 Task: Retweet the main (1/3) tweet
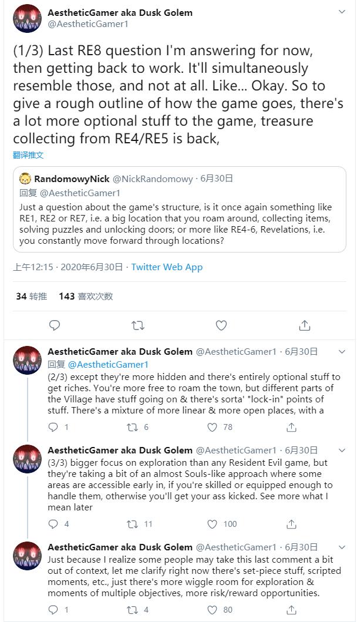click(x=138, y=325)
